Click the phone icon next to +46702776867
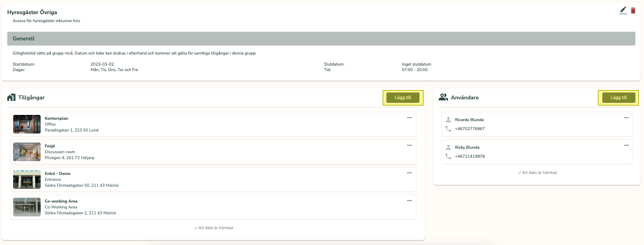This screenshot has width=644, height=245. tap(448, 129)
